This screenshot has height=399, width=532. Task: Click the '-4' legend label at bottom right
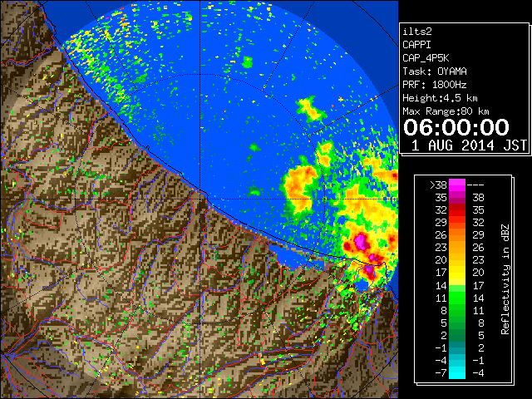click(478, 373)
